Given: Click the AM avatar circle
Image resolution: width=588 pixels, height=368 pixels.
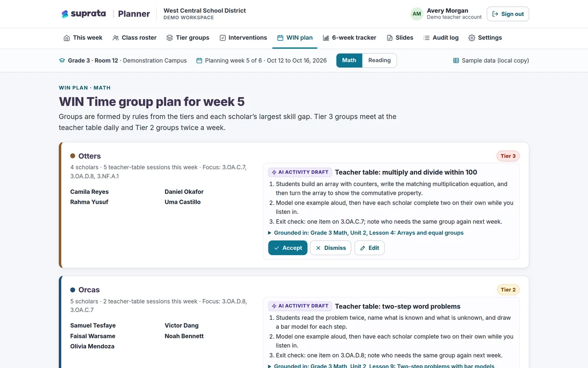Looking at the screenshot, I should click(x=416, y=14).
